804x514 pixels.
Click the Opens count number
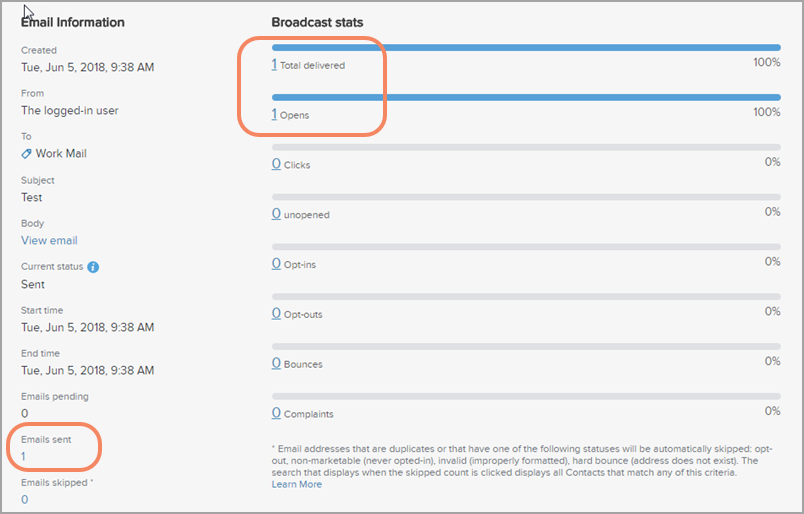point(275,114)
